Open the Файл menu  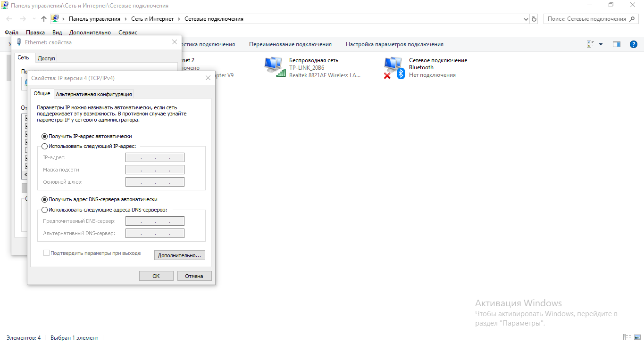[12, 33]
